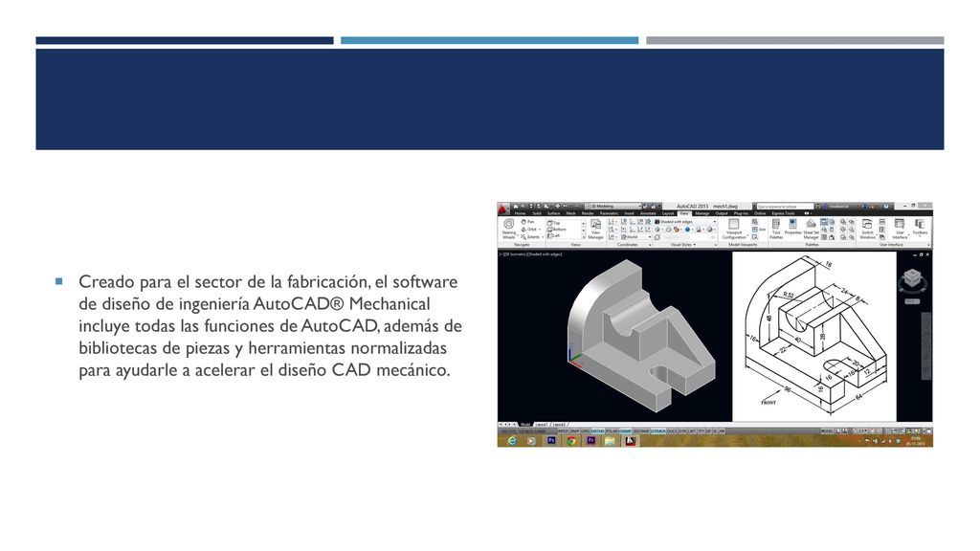Open the Insert ribbon tab
The height and width of the screenshot is (551, 980).
(x=630, y=213)
